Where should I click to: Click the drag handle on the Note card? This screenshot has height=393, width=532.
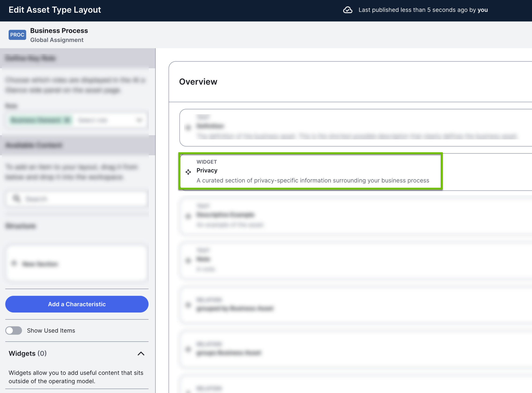[x=188, y=261]
